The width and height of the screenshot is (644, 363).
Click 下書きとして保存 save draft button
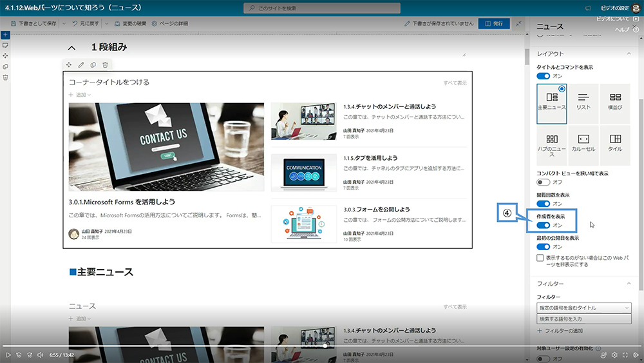tap(33, 23)
